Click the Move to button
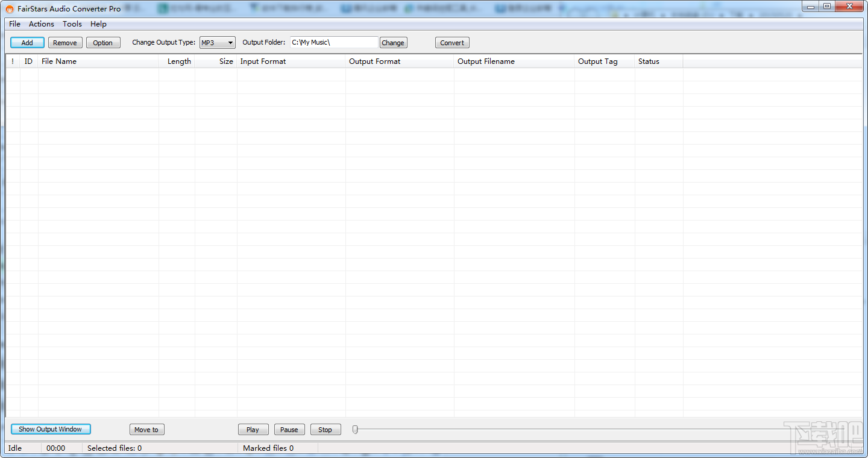 pos(146,430)
